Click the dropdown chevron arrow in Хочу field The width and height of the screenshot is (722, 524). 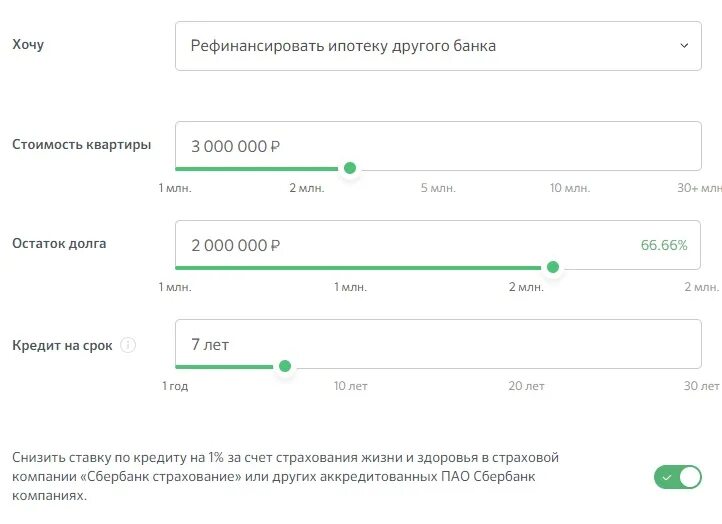tap(684, 46)
